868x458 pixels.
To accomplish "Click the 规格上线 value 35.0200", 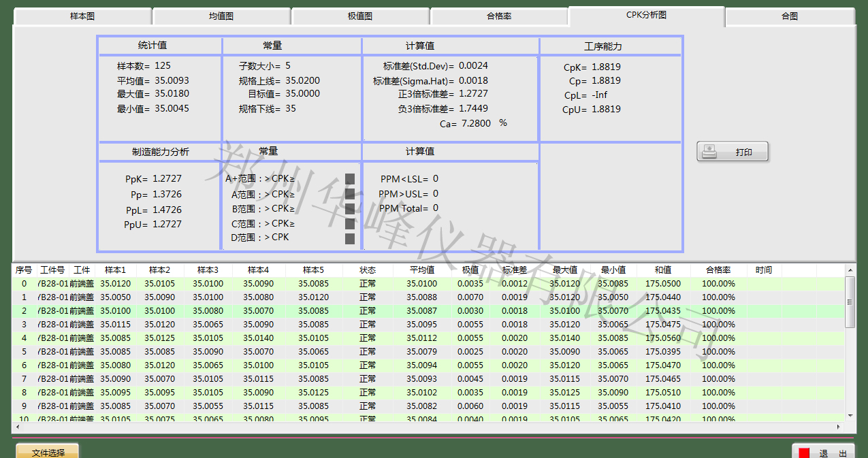I will tap(302, 80).
